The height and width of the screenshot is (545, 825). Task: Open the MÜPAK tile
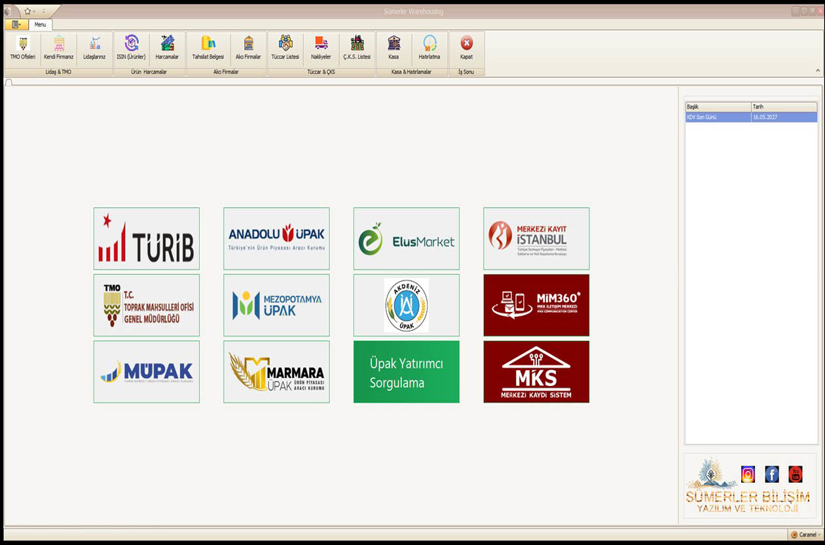(147, 372)
